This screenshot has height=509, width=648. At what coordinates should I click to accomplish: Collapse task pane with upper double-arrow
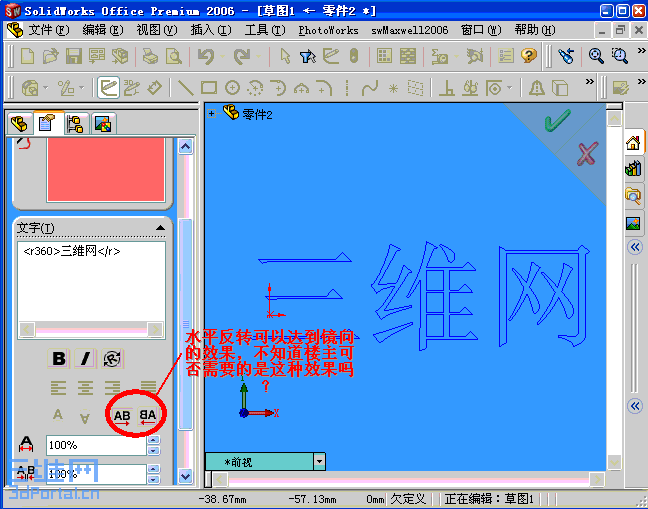click(635, 247)
